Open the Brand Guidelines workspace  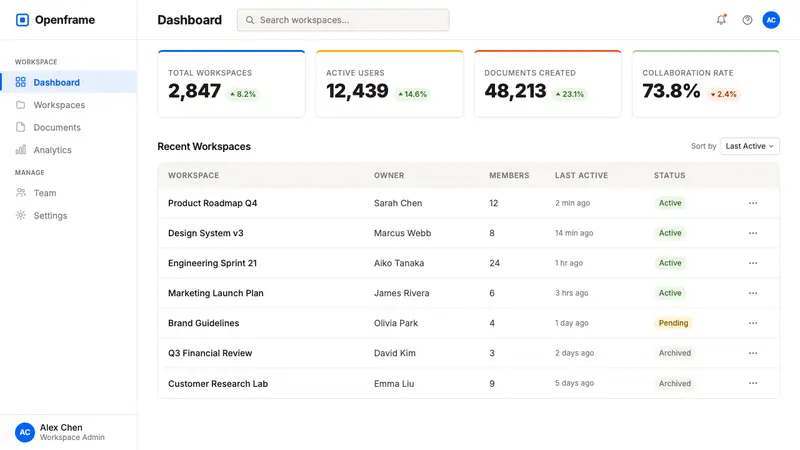coord(204,323)
